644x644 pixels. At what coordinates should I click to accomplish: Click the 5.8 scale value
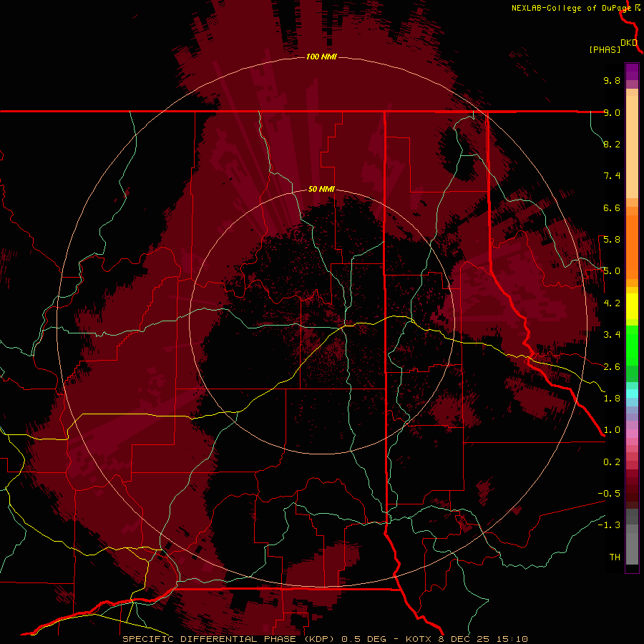pos(612,240)
